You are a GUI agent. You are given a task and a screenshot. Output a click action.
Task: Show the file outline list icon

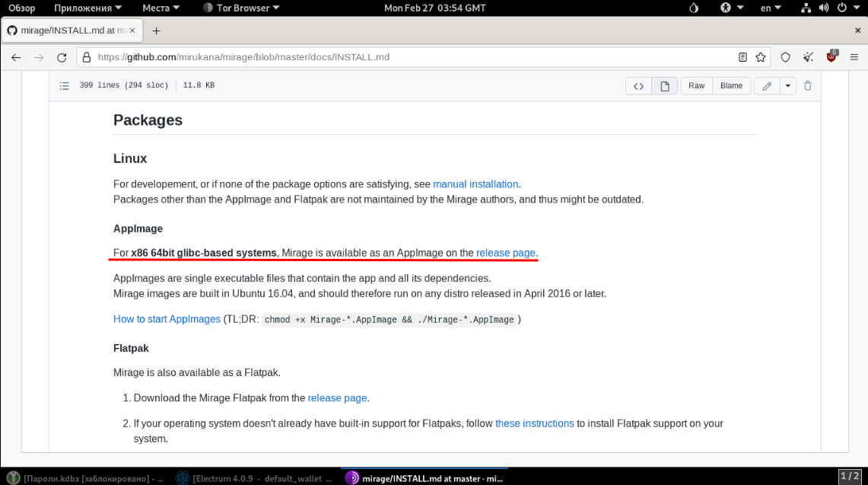(x=65, y=86)
